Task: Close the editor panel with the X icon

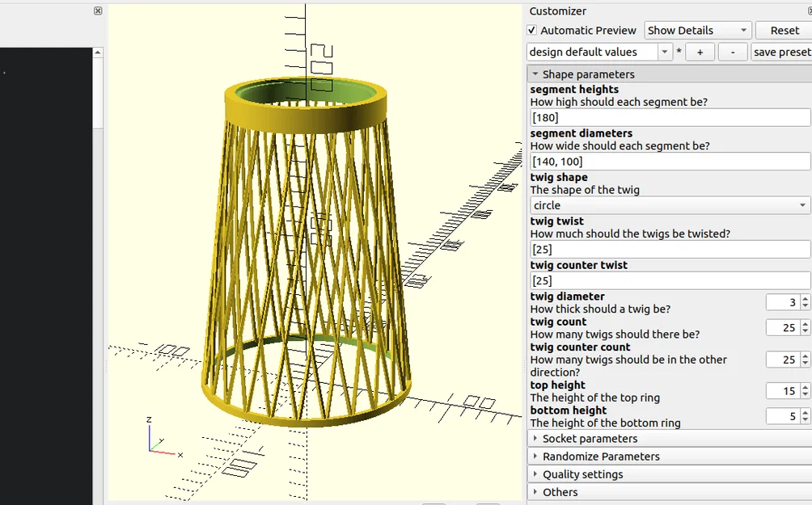Action: [97, 11]
